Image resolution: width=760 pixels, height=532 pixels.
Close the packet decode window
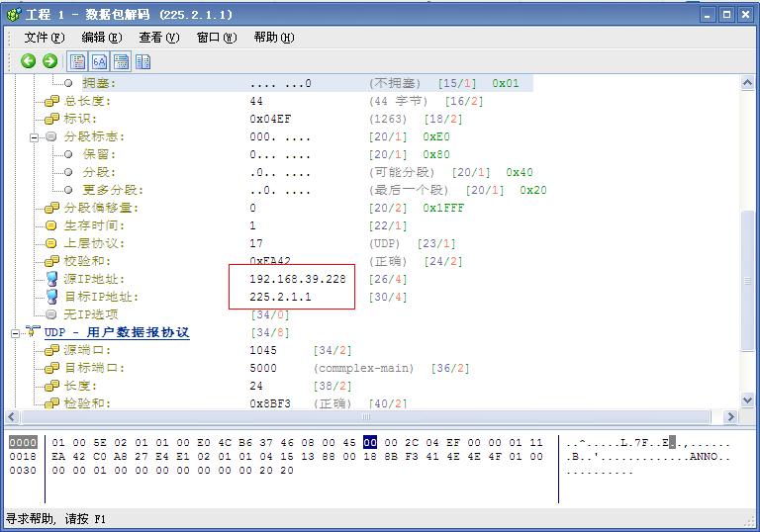pyautogui.click(x=745, y=15)
